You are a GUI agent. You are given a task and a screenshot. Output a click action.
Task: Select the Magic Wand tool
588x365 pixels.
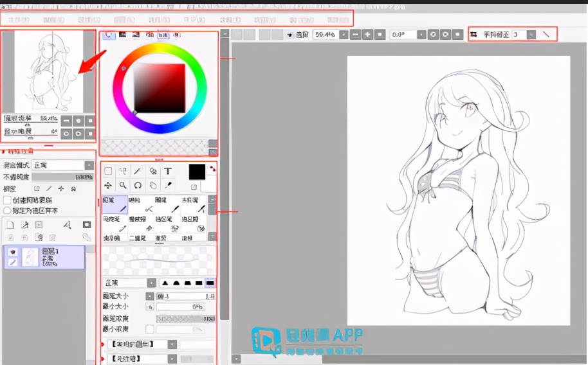[137, 171]
